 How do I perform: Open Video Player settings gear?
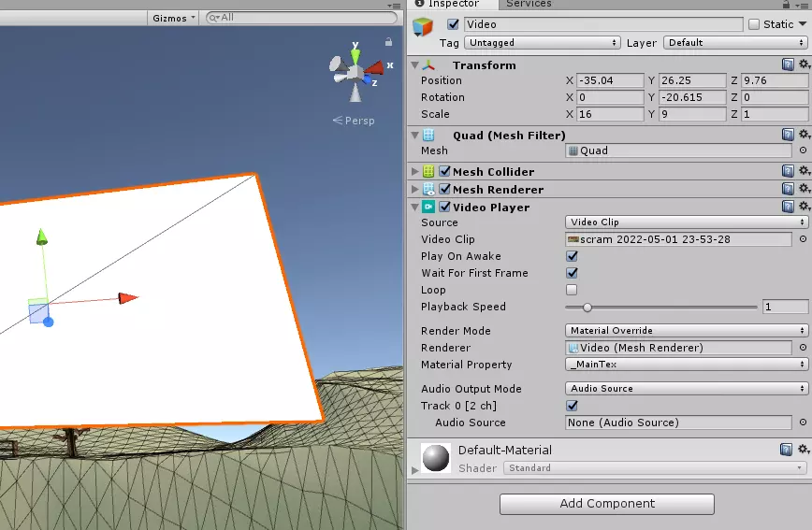tap(804, 207)
